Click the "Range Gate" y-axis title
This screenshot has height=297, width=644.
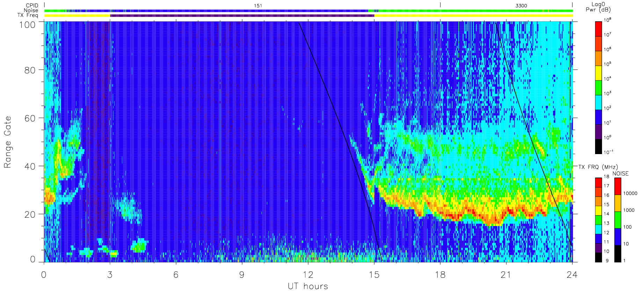(7, 142)
